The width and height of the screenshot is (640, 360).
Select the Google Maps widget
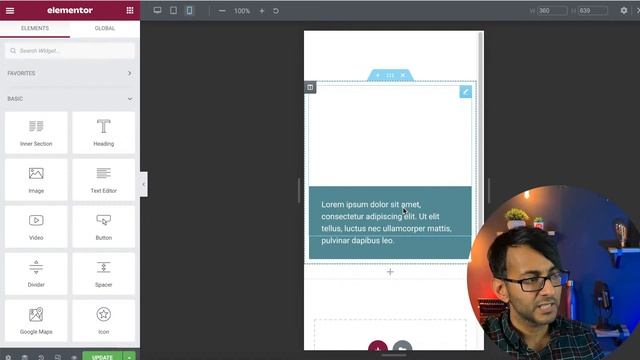coord(36,321)
